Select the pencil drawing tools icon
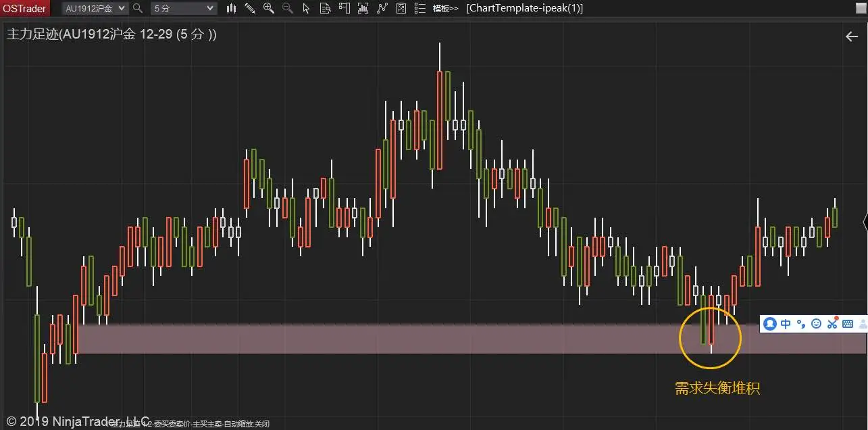Viewport: 868px width, 430px height. coord(250,8)
